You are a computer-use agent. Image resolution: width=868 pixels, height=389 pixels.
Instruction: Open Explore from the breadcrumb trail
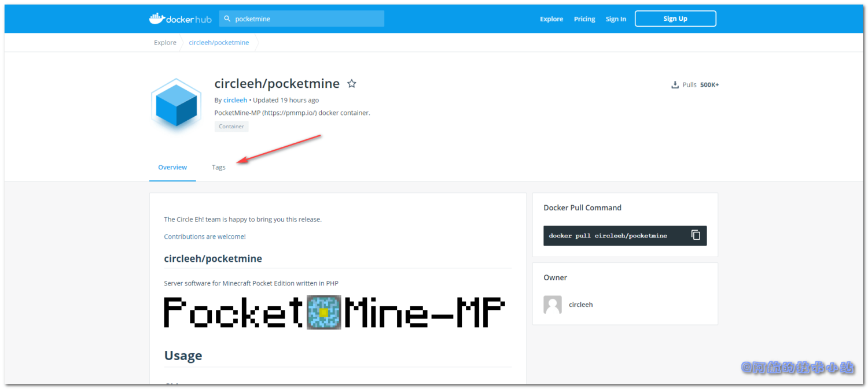[x=164, y=42]
